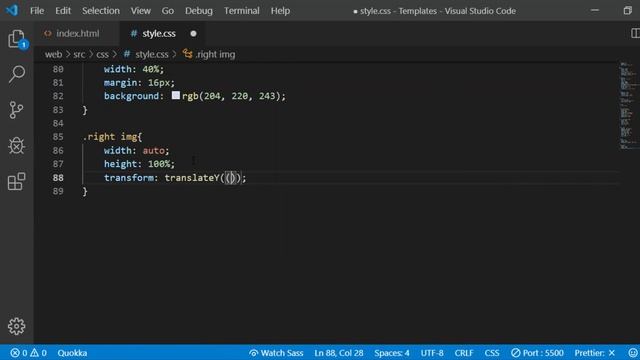Switch to the index.html tab
Image resolution: width=640 pixels, height=360 pixels.
77,33
